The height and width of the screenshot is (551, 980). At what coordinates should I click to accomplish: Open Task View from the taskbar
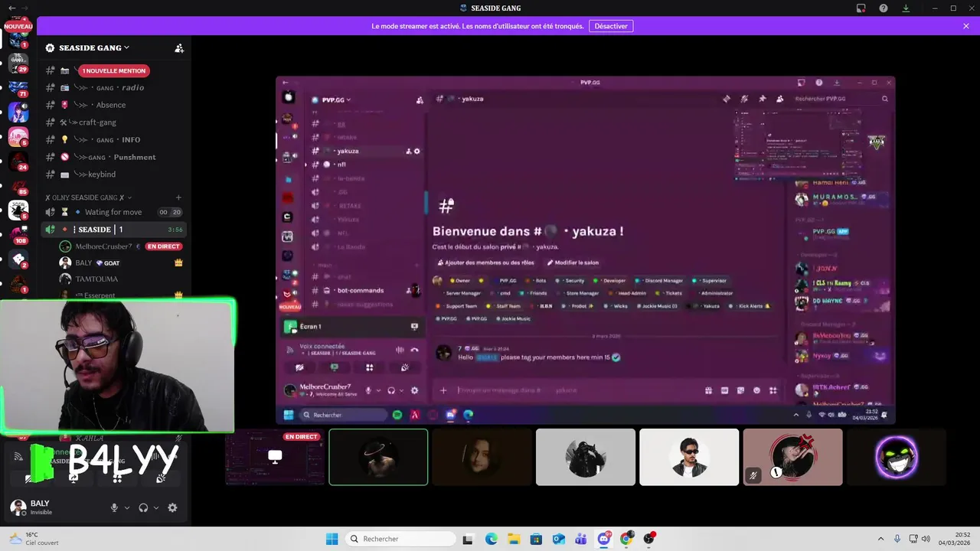coord(468,539)
